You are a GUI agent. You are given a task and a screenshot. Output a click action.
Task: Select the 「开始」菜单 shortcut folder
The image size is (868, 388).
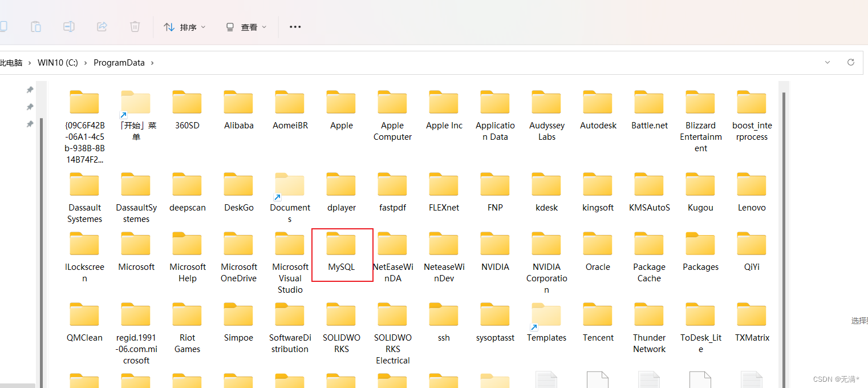136,116
